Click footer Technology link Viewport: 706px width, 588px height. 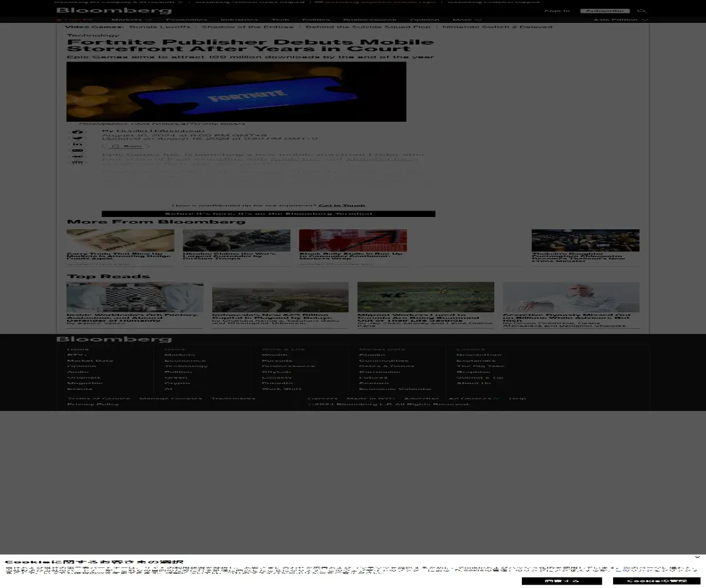186,366
